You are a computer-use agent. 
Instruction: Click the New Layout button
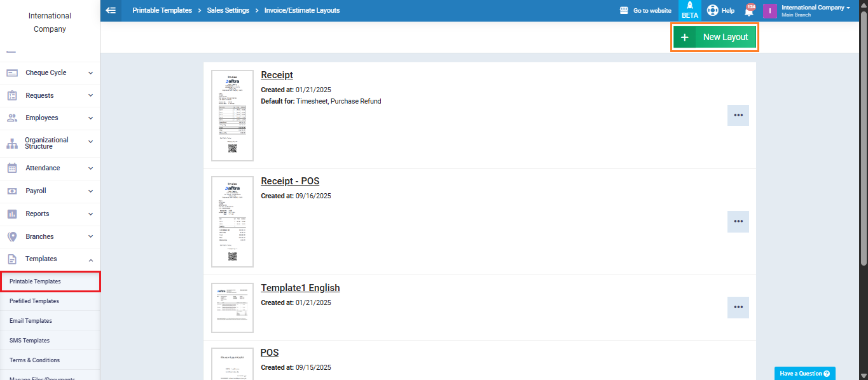(x=715, y=37)
